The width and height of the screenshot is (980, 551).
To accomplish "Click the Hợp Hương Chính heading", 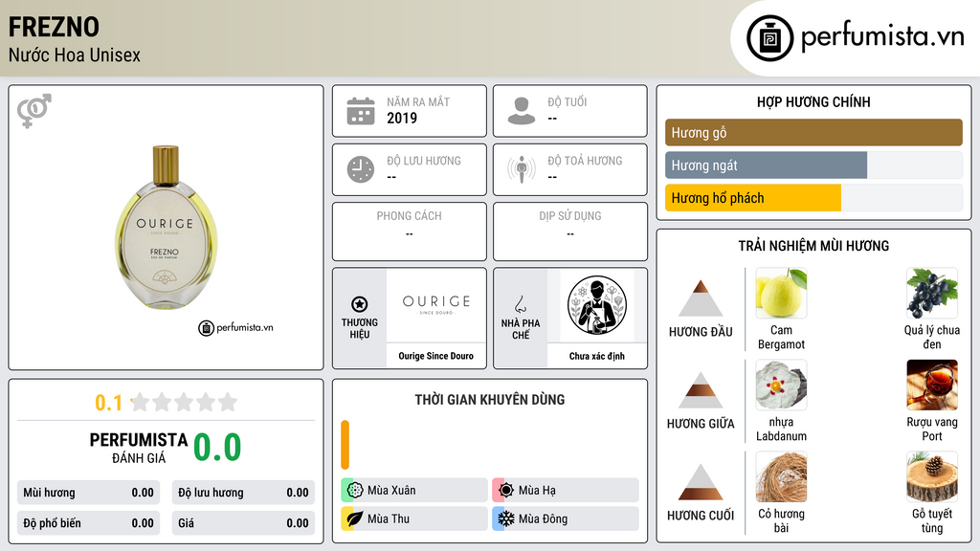I will [813, 101].
